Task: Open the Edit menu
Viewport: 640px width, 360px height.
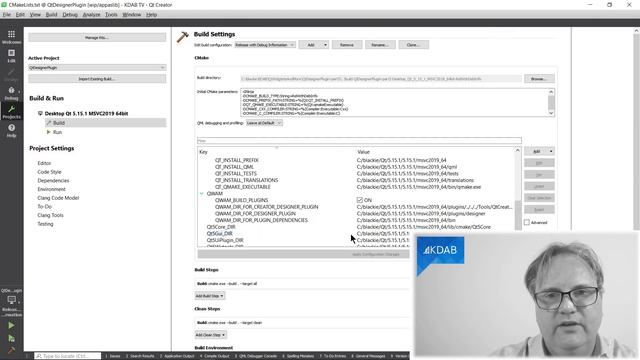Action: 20,15
